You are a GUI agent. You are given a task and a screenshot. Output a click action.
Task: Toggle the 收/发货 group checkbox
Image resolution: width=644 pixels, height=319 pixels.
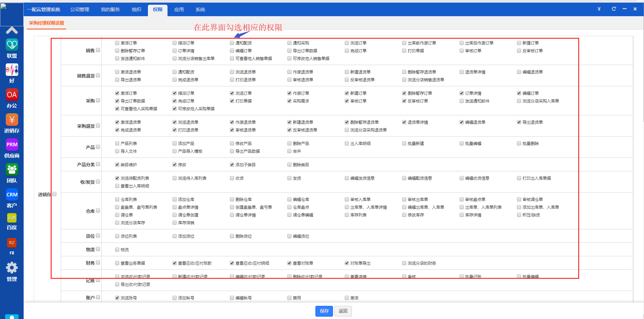[98, 182]
